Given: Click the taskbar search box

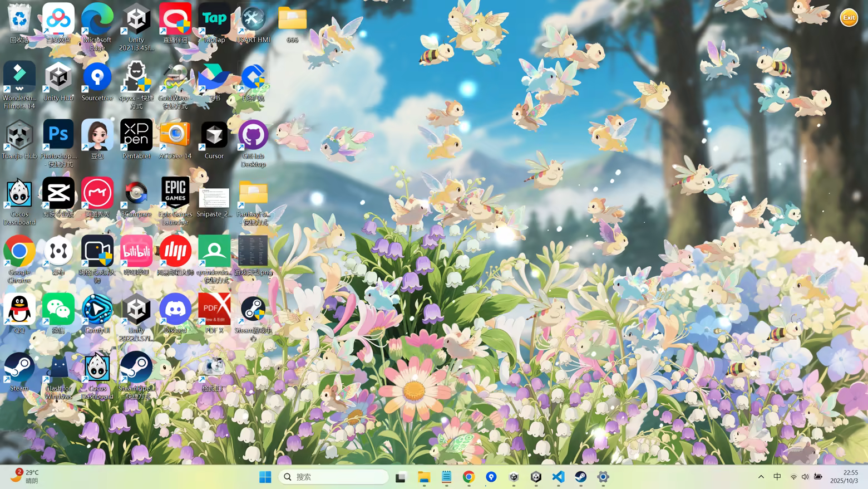Looking at the screenshot, I should (334, 477).
